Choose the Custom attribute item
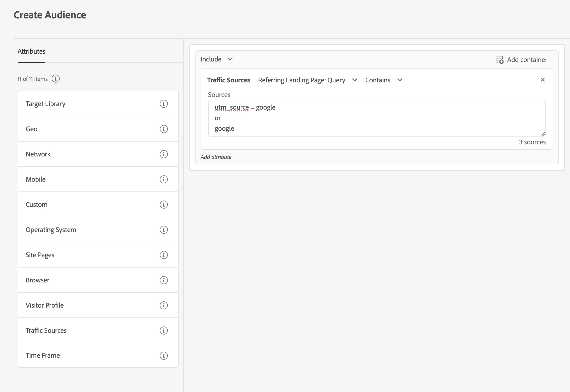 tap(37, 205)
